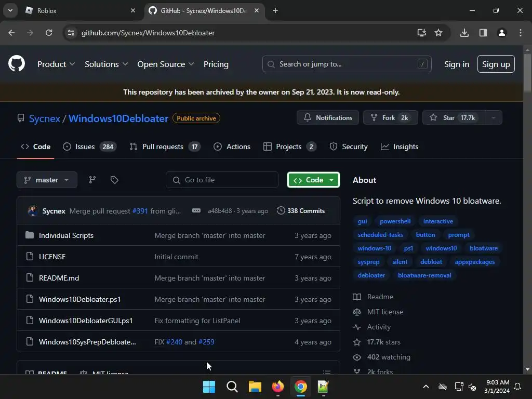Focus the Search or jump to field
The width and height of the screenshot is (532, 399).
347,64
